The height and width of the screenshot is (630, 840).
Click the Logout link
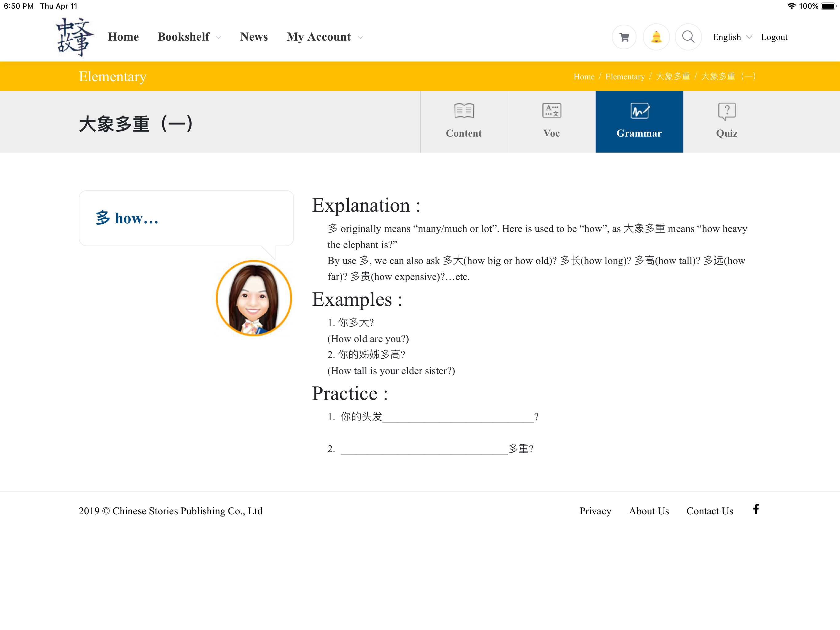774,37
